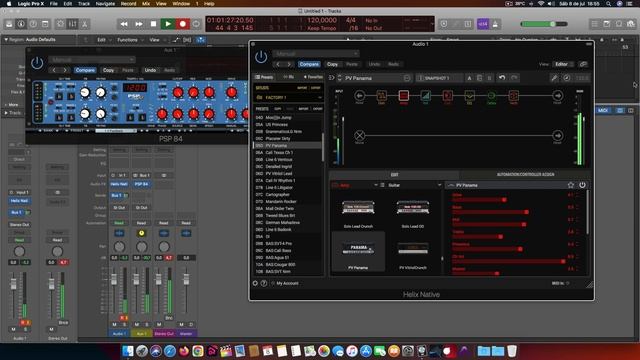
Task: Select the empty path 2 input block
Action: (x=359, y=135)
